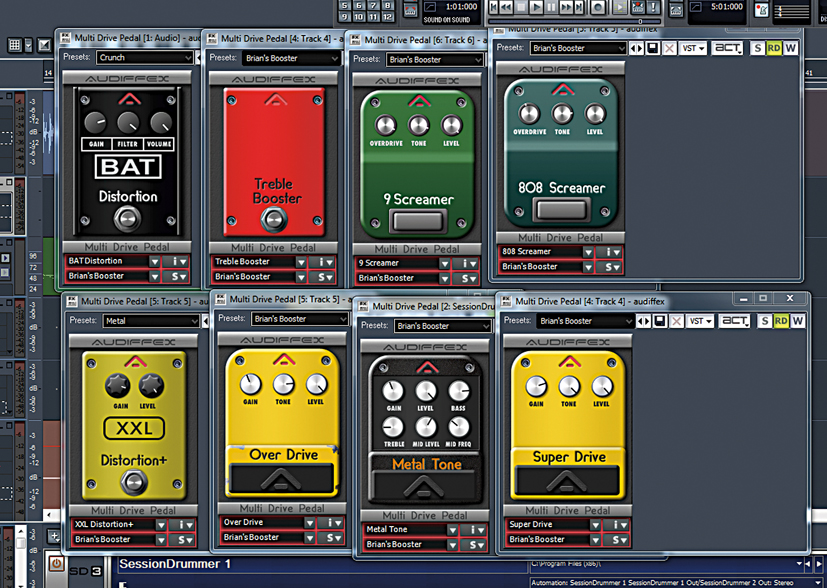The width and height of the screenshot is (827, 588).
Task: Jump to project start in transport
Action: 494,7
